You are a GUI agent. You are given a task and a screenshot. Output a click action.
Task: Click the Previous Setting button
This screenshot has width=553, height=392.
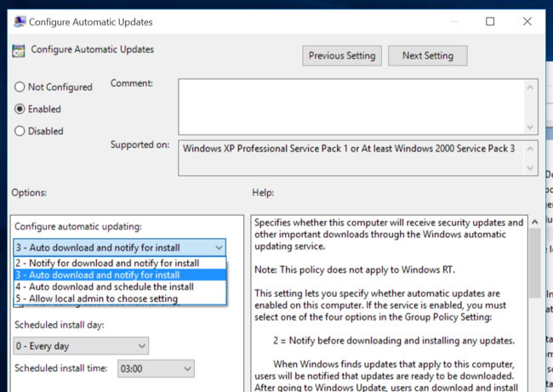coord(342,56)
